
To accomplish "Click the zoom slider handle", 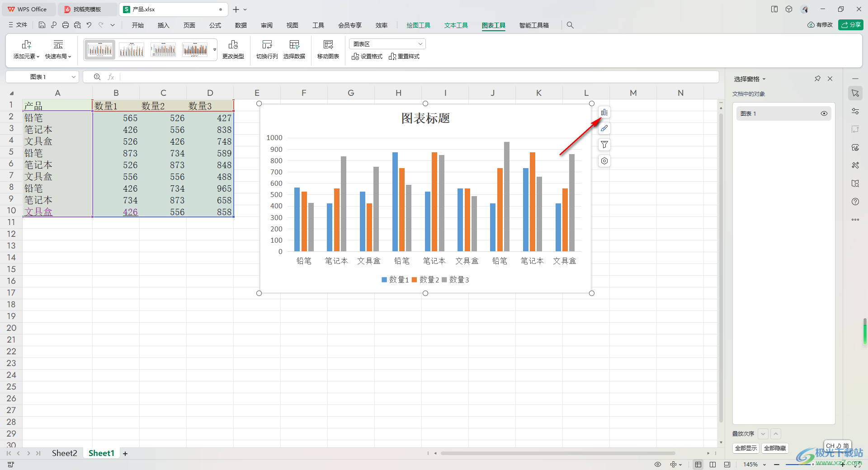I will [813, 465].
